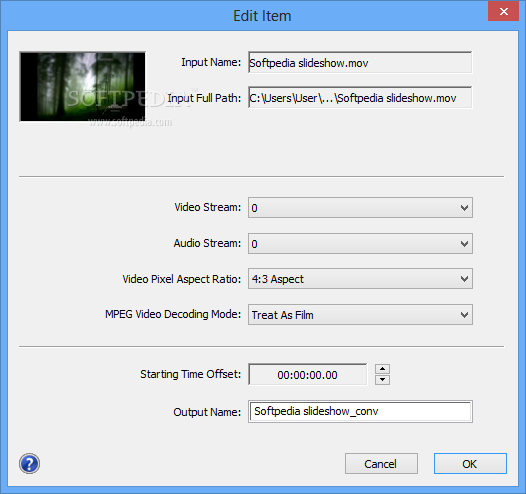
Task: Click the 'Starting Time Offset:' label
Action: (190, 374)
